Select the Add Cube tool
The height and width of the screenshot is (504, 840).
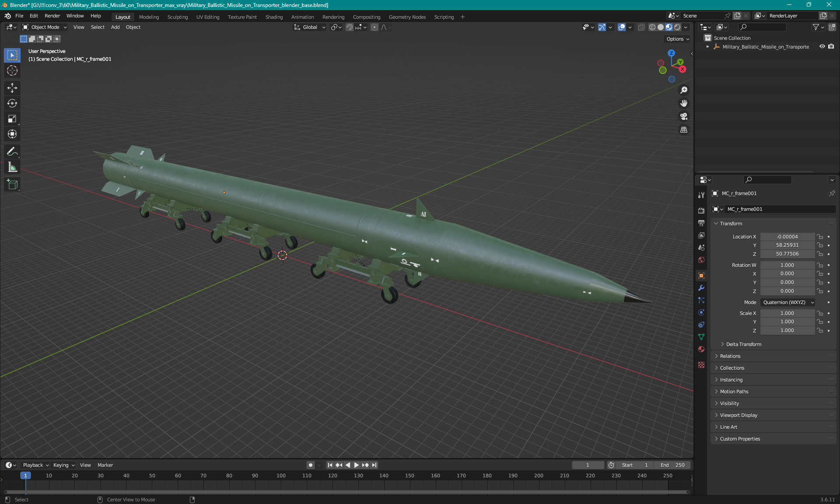12,185
